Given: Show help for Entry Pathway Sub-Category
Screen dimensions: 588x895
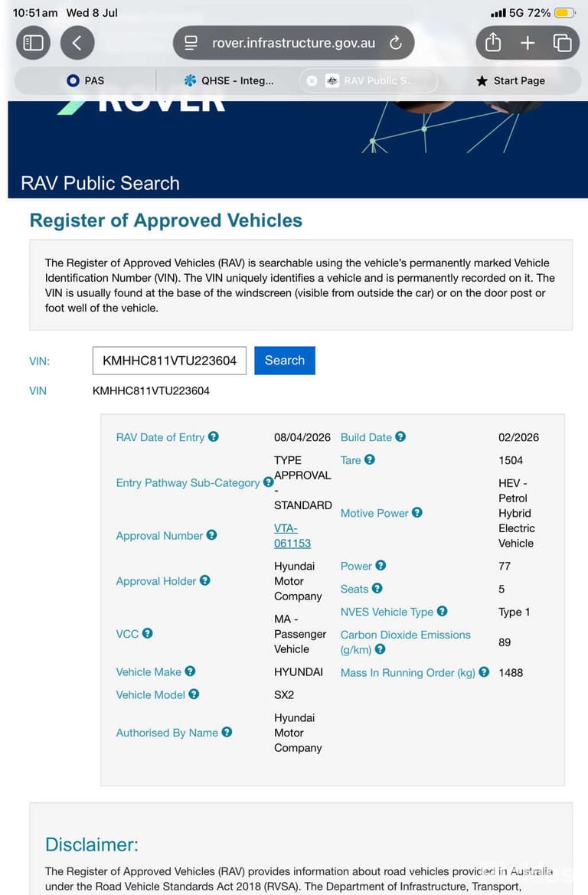Looking at the screenshot, I should 268,482.
